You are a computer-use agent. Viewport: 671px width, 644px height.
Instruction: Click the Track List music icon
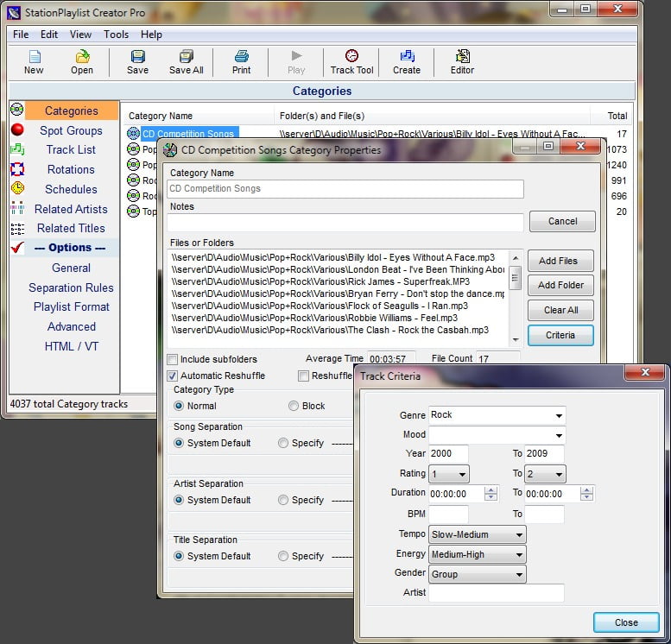(x=17, y=148)
